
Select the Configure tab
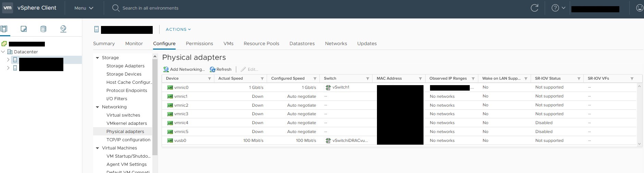pyautogui.click(x=164, y=43)
